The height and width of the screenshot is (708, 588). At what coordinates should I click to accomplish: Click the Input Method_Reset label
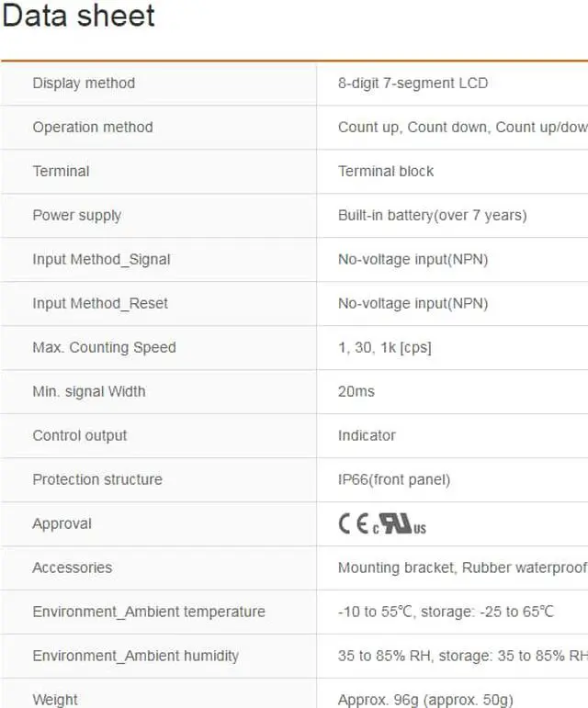[100, 303]
